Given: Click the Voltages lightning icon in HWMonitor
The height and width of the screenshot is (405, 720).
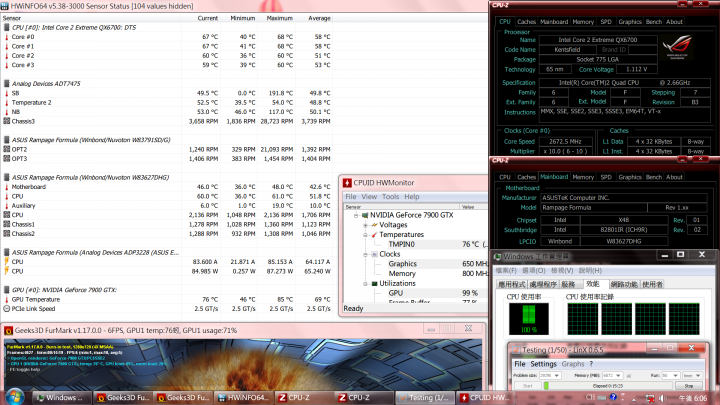Looking at the screenshot, I should pos(374,225).
